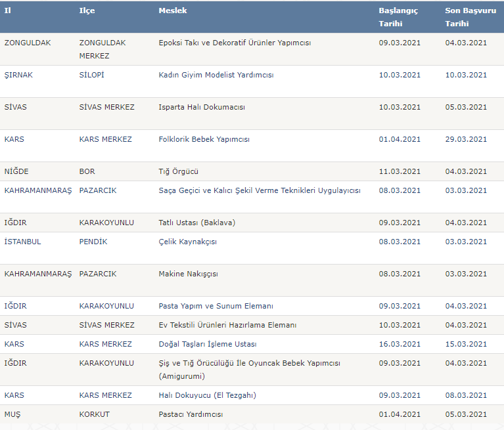The width and height of the screenshot is (504, 430).
Task: Open Pastacı Yardımcısı in Muş row
Action: click(191, 414)
